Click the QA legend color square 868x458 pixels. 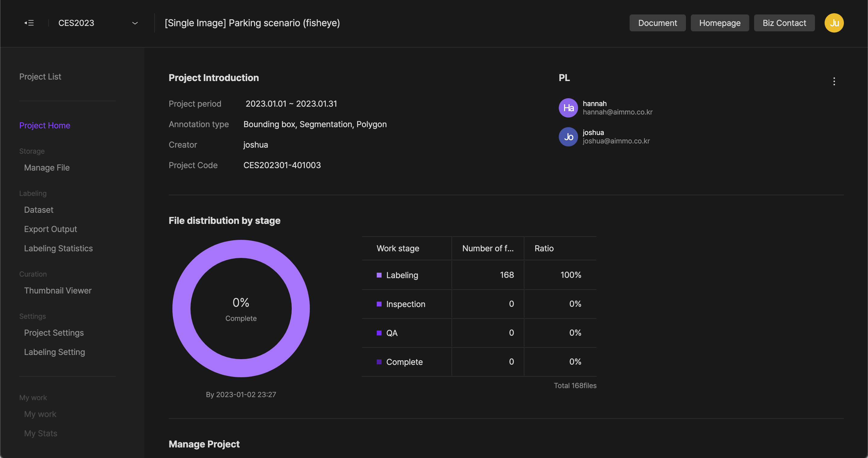[x=379, y=333]
